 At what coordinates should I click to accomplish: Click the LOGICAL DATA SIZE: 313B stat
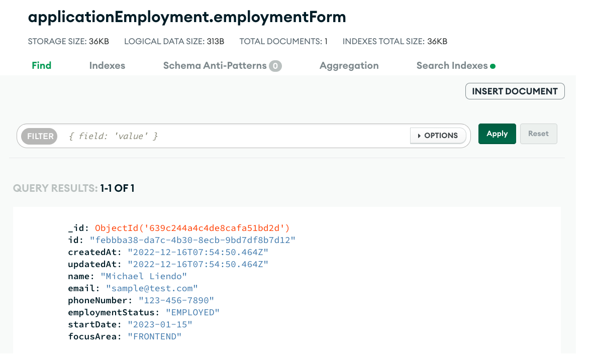pos(174,41)
